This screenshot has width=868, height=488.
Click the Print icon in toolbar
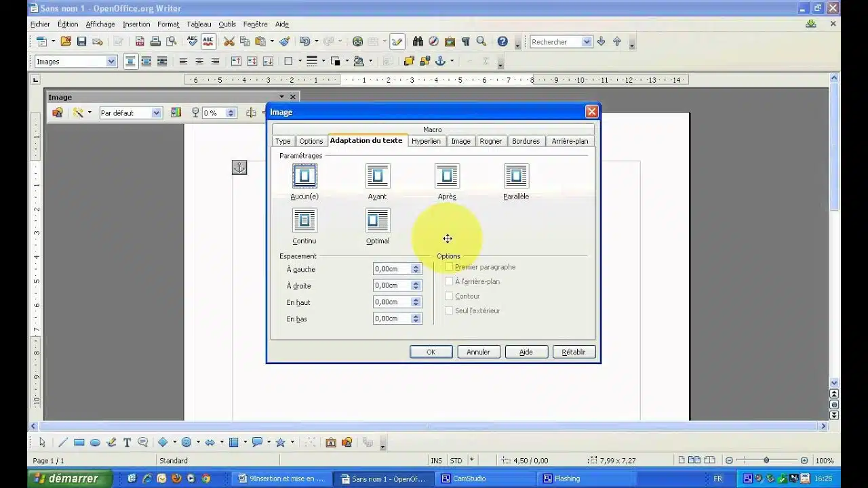[x=156, y=41]
